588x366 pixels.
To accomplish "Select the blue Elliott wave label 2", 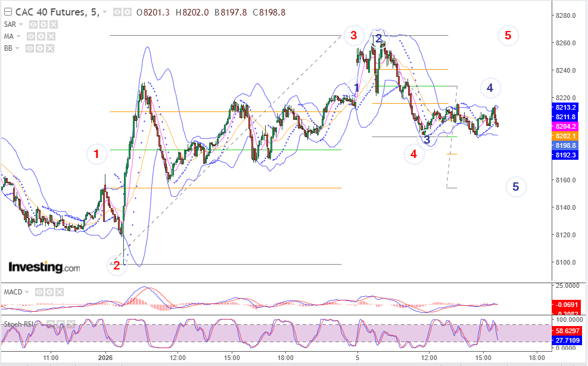I will (378, 38).
